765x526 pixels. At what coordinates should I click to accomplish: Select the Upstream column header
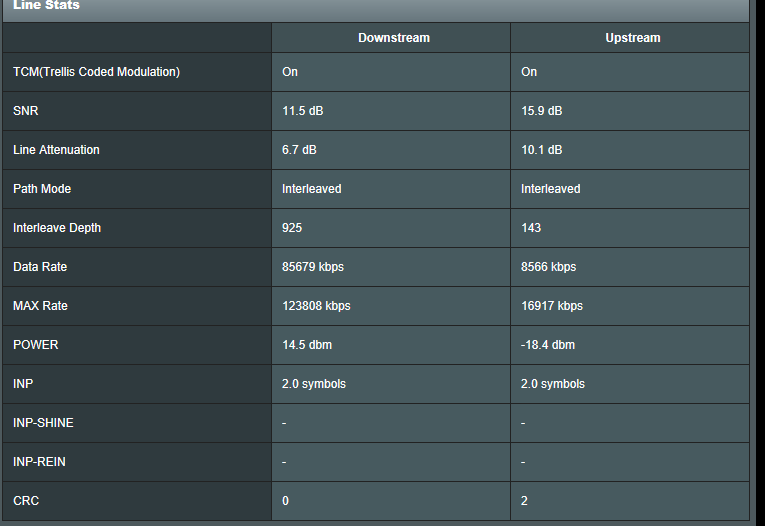click(632, 38)
